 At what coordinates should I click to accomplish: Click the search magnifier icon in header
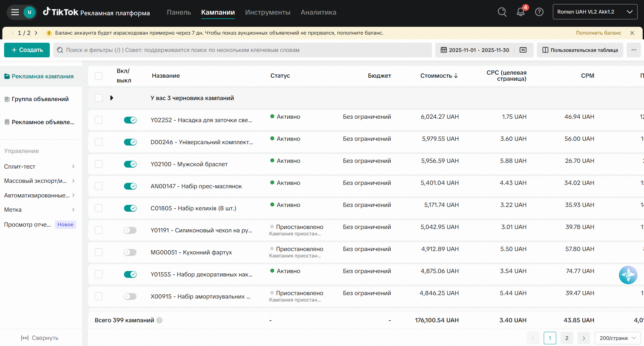pyautogui.click(x=502, y=12)
